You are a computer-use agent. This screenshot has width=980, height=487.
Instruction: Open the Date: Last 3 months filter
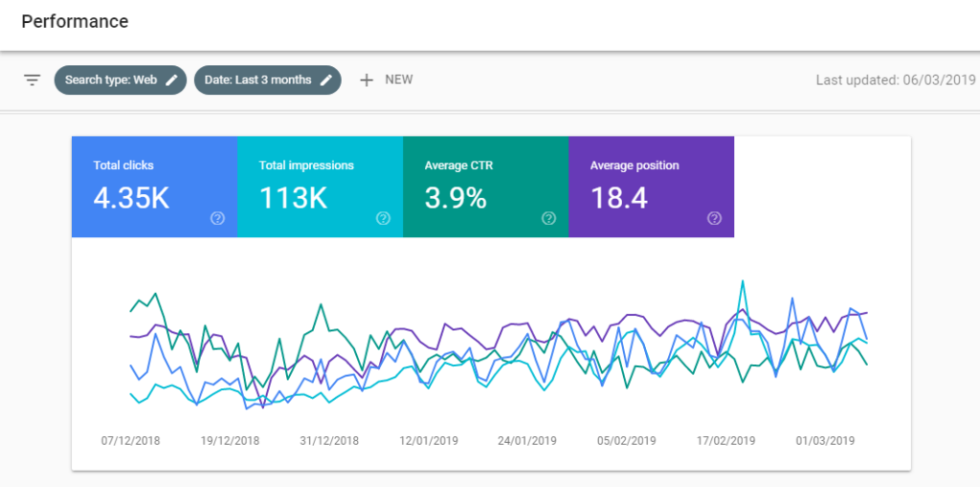tap(257, 80)
